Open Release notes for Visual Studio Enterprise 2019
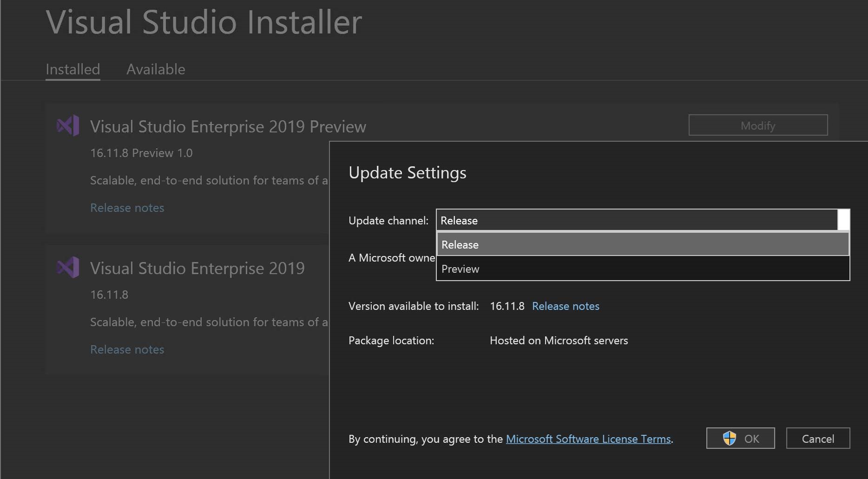The image size is (868, 479). click(127, 349)
